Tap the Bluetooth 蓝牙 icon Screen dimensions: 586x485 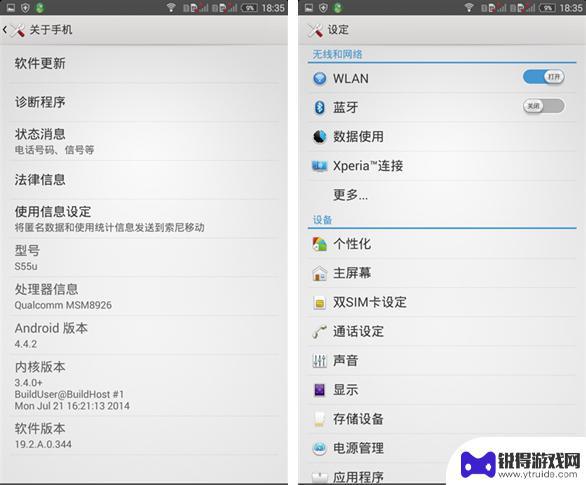click(320, 108)
